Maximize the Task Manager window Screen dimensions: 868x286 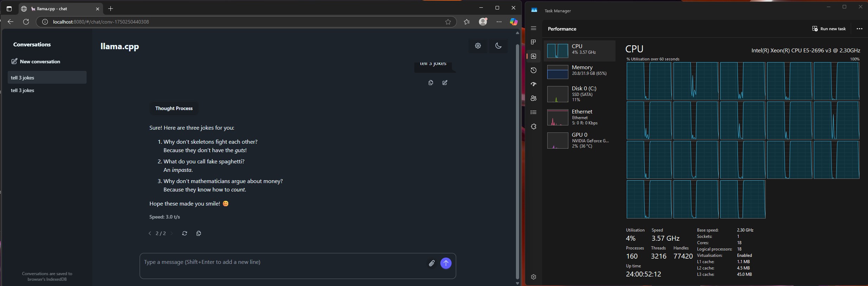(844, 7)
